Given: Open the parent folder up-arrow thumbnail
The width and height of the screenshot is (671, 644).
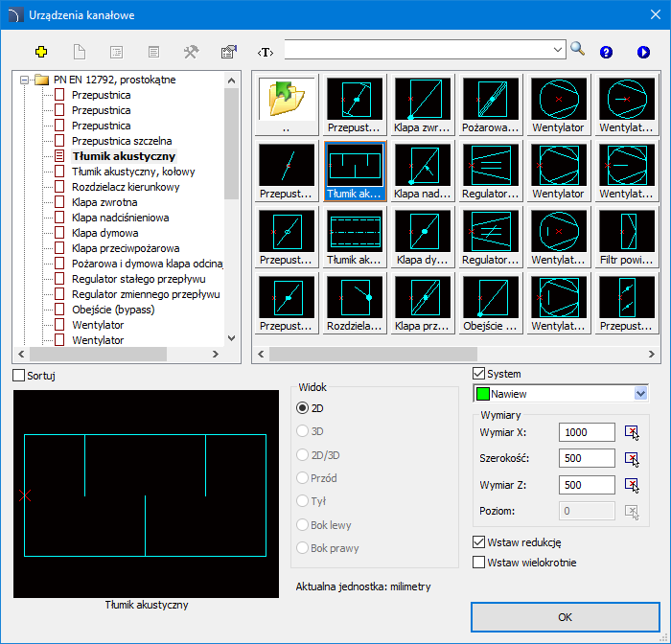Looking at the screenshot, I should tap(287, 100).
